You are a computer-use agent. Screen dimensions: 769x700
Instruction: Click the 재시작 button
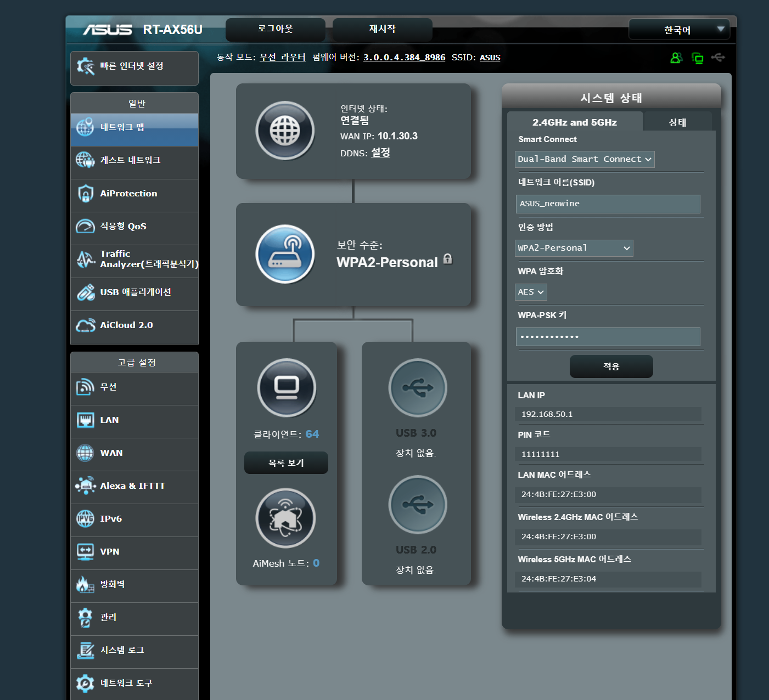[383, 29]
